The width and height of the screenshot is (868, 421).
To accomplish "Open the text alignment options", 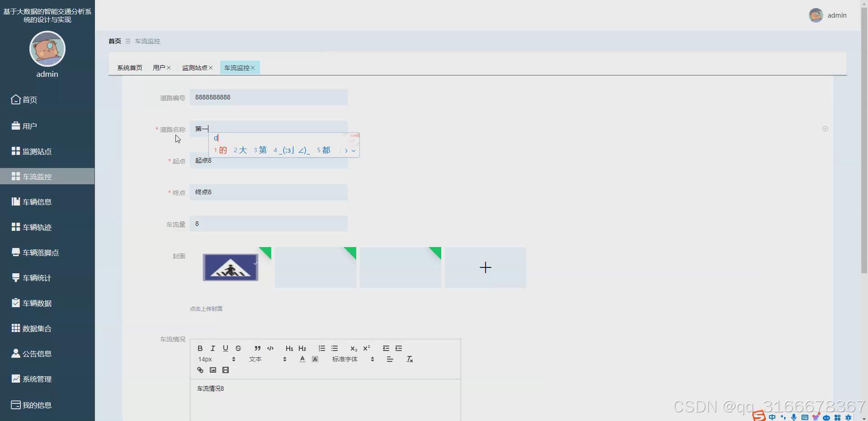I will [390, 359].
